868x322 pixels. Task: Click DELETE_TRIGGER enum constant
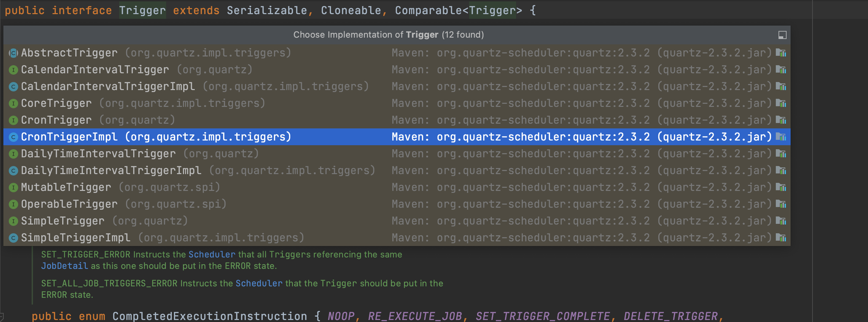tap(671, 316)
